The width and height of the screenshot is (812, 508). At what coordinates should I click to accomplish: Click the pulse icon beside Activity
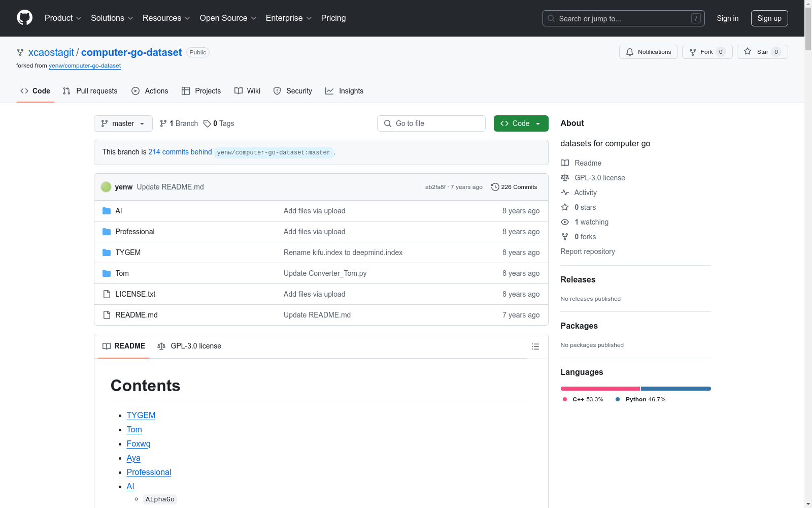pyautogui.click(x=565, y=193)
